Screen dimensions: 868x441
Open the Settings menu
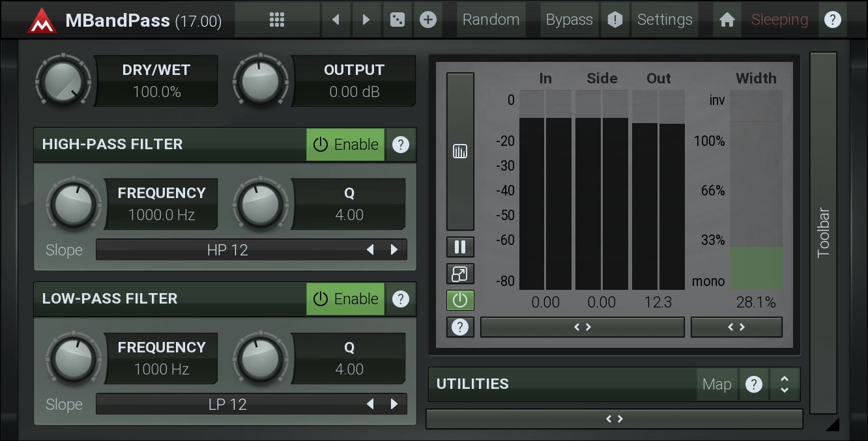coord(664,20)
